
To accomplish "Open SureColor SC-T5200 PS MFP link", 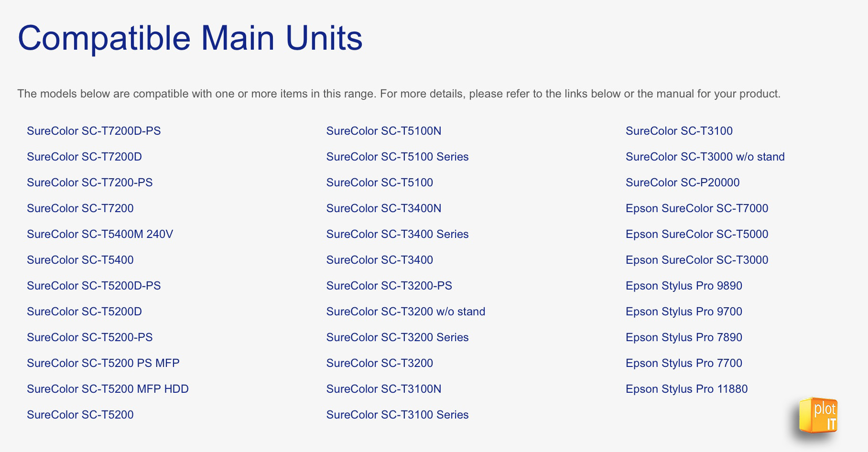I will (x=103, y=363).
